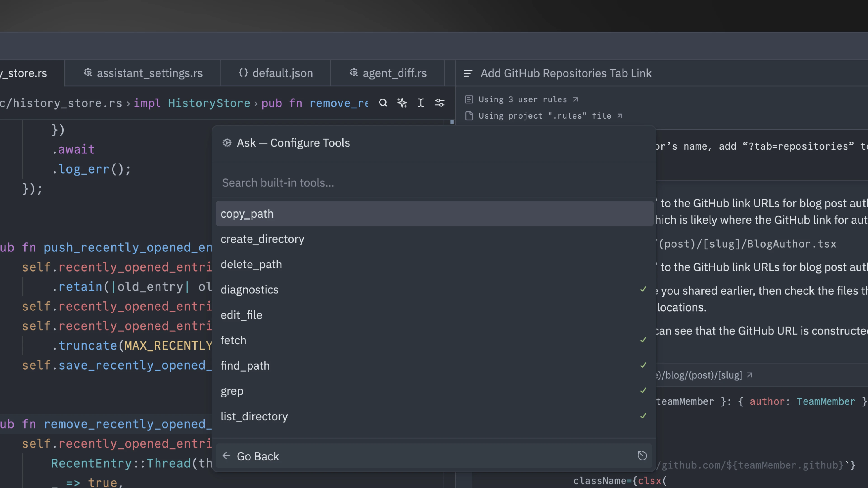Open thread history icon beside panel title

click(468, 73)
